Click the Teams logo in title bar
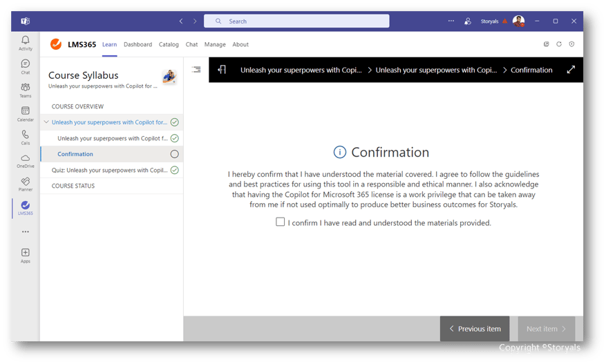The width and height of the screenshot is (606, 364). click(x=26, y=21)
